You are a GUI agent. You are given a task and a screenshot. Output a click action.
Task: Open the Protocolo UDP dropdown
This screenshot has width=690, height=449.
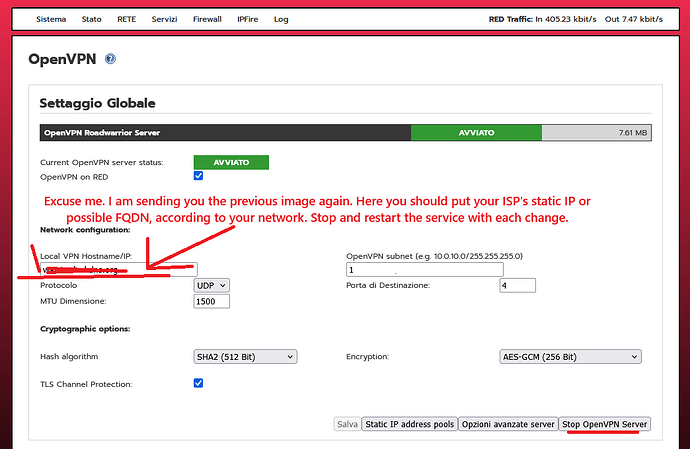click(x=211, y=285)
